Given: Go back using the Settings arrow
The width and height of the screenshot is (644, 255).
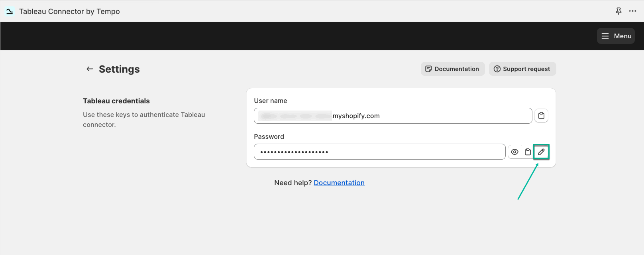Looking at the screenshot, I should [x=90, y=69].
